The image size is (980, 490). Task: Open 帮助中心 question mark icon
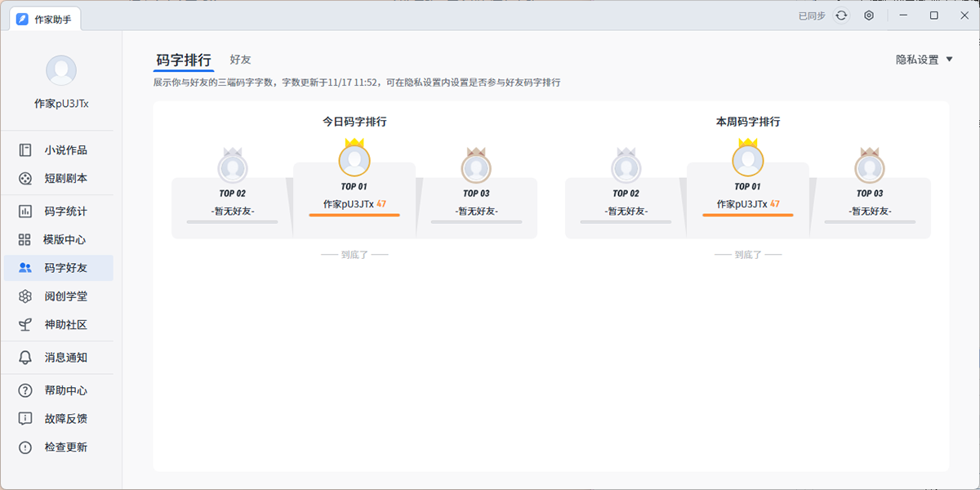(25, 390)
